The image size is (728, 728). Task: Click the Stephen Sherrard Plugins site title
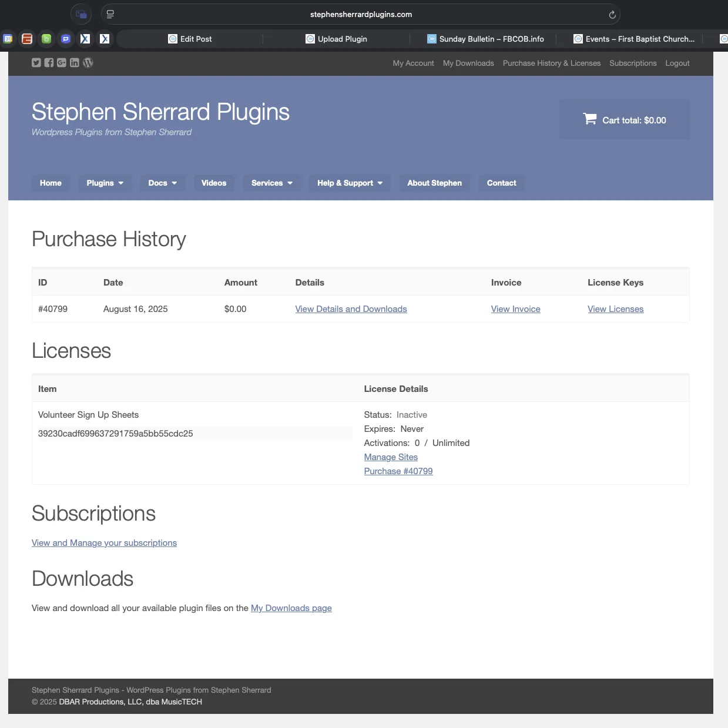[x=160, y=112]
